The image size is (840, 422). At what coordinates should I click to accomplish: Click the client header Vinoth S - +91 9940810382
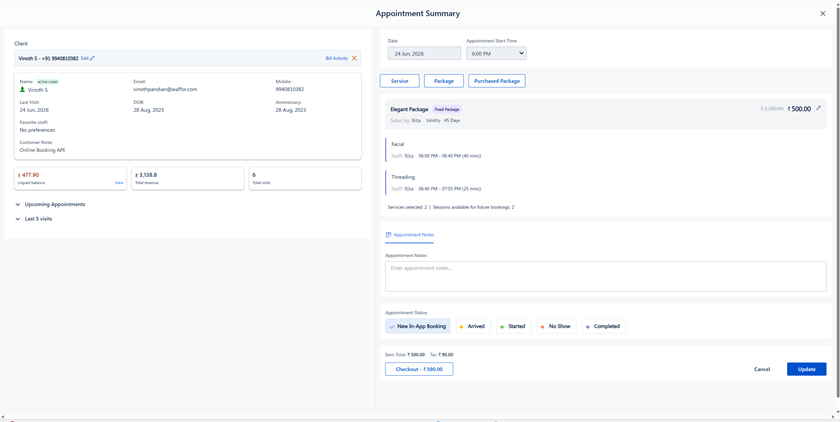tap(49, 58)
